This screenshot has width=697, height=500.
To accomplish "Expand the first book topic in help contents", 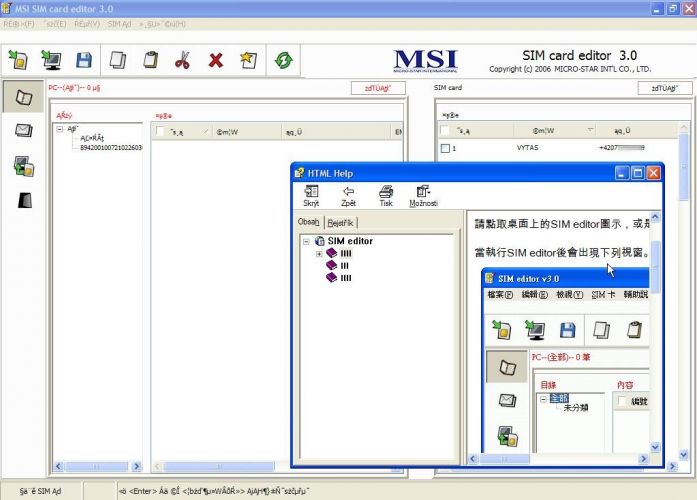I will point(319,254).
